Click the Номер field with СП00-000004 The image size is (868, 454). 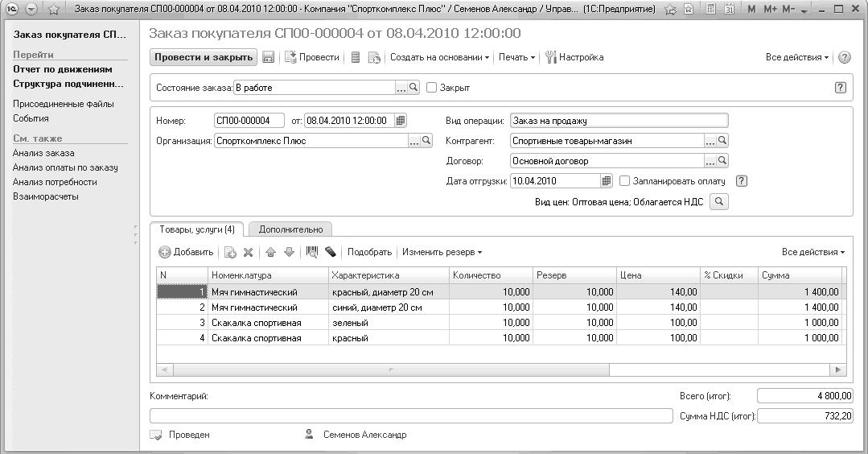[249, 120]
